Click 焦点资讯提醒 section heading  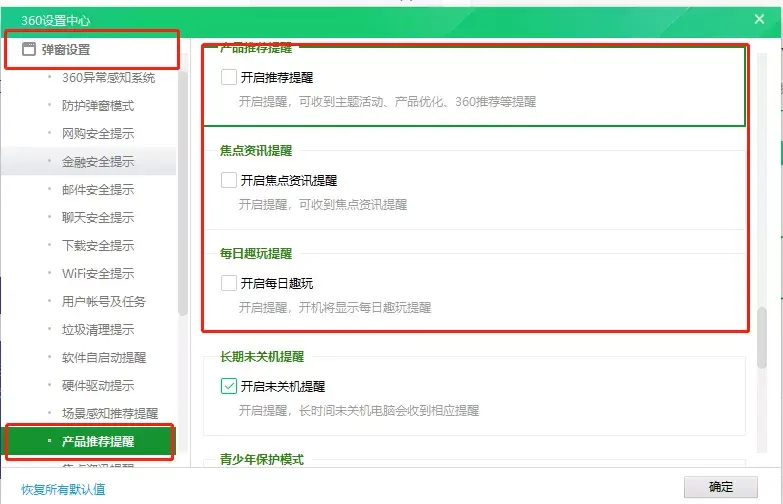click(256, 150)
